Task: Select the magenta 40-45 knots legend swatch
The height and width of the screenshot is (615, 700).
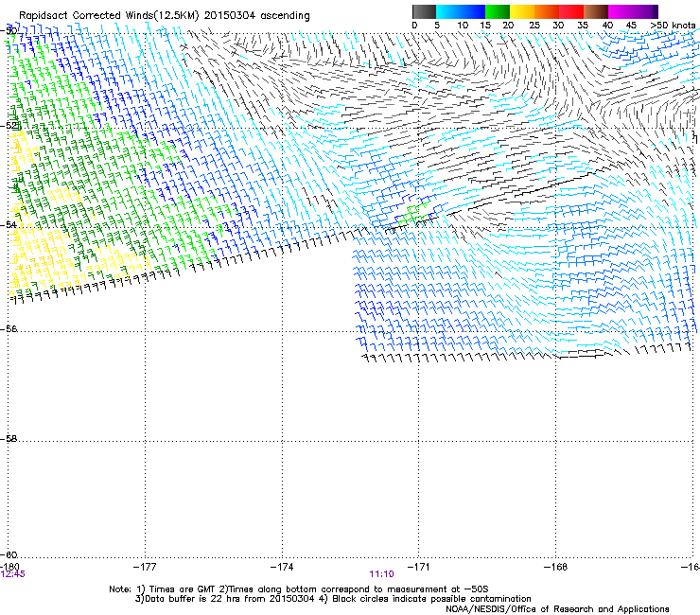Action: [621, 11]
